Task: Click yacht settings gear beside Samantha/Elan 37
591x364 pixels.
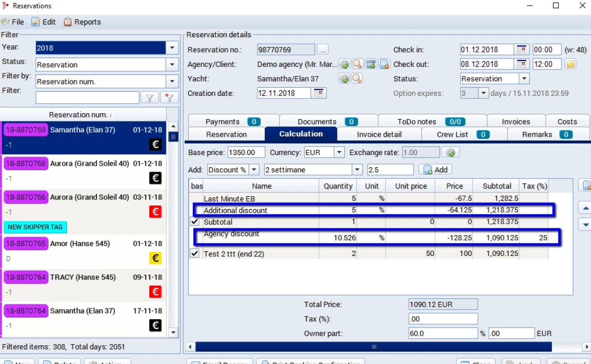Action: pos(344,79)
